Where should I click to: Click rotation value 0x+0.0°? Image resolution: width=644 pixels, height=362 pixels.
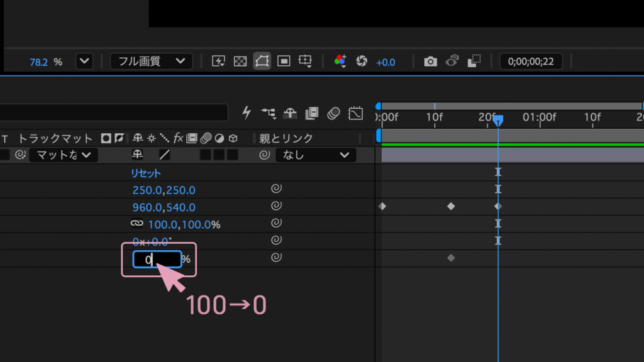pos(152,242)
